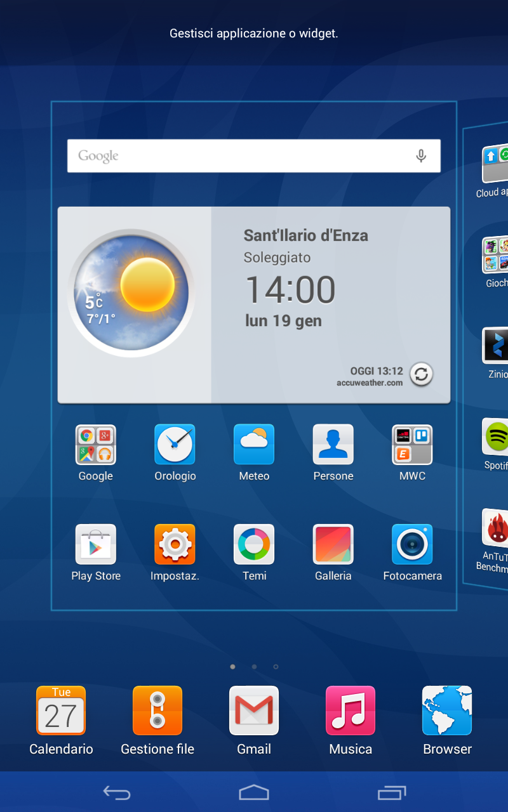Open the Temi themes app
This screenshot has height=812, width=508.
254,544
